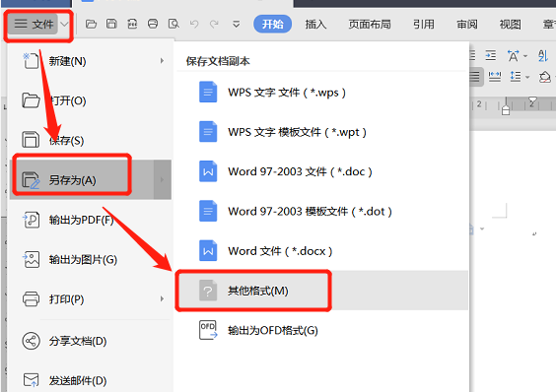This screenshot has width=556, height=392.
Task: Open the 视图 ribbon tab
Action: coord(510,24)
